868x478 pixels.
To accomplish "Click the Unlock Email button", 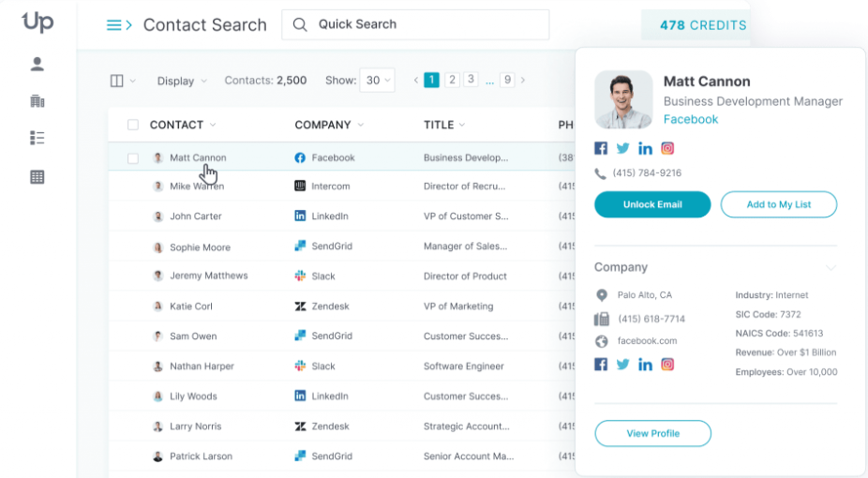I will 652,204.
